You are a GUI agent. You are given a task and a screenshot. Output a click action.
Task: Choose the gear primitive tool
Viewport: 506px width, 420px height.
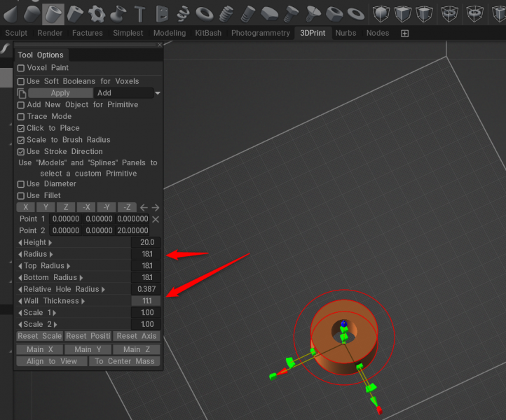tap(97, 13)
